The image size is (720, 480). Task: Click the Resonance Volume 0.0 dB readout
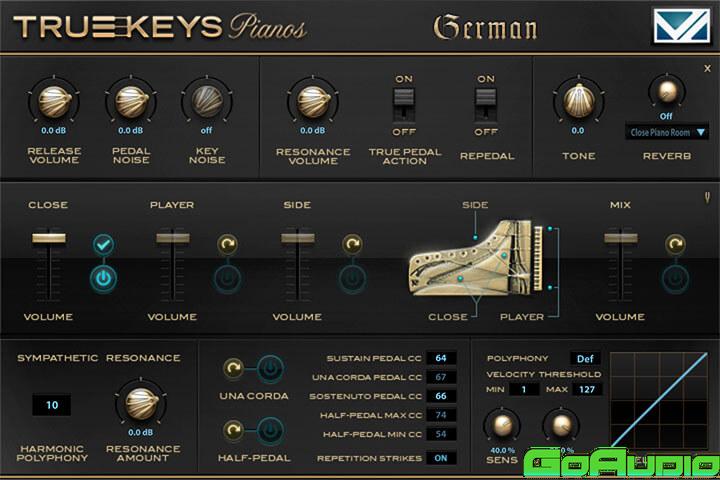pos(313,130)
